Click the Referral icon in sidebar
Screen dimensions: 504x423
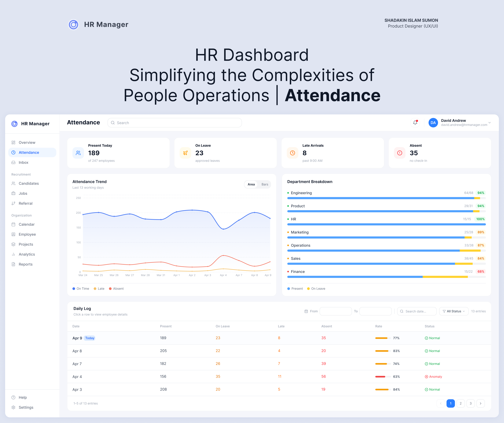13,203
